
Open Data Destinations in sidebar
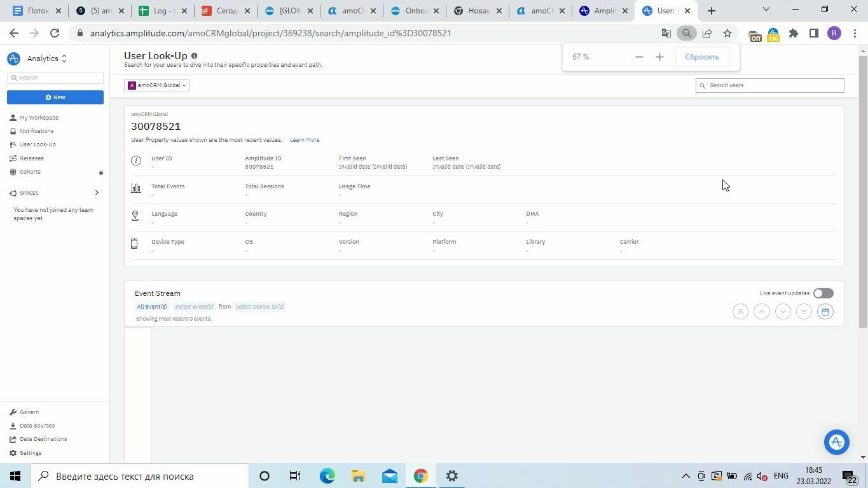[43, 439]
